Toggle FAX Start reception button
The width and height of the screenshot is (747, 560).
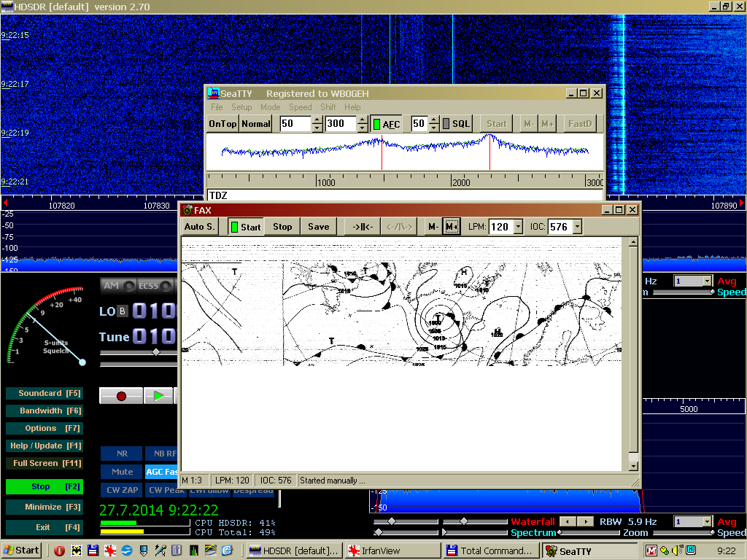(x=246, y=227)
